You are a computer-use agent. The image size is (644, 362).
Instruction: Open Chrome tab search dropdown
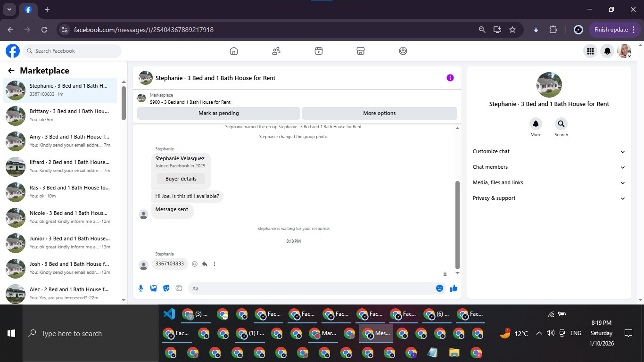tap(9, 9)
